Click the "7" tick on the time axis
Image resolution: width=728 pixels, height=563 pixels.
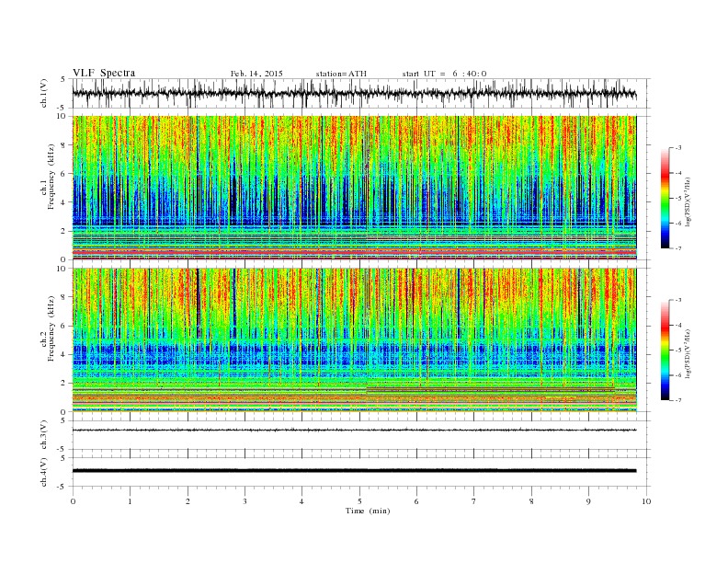[x=474, y=501]
